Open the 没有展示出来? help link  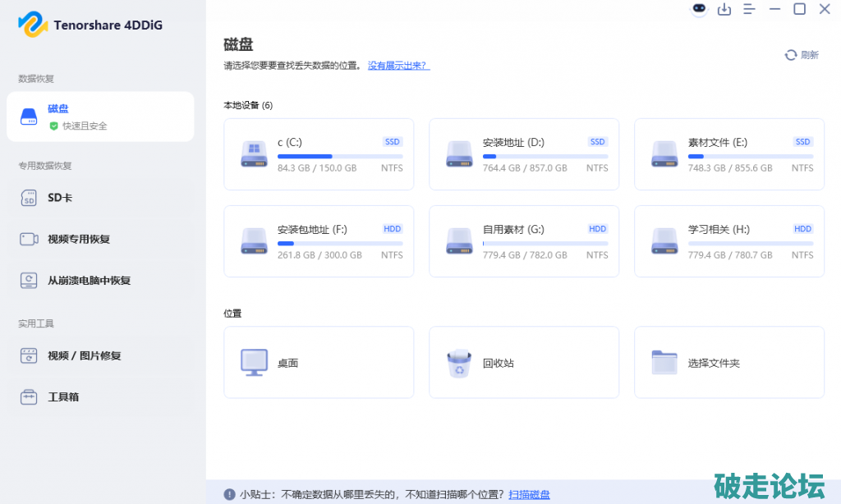coord(398,66)
